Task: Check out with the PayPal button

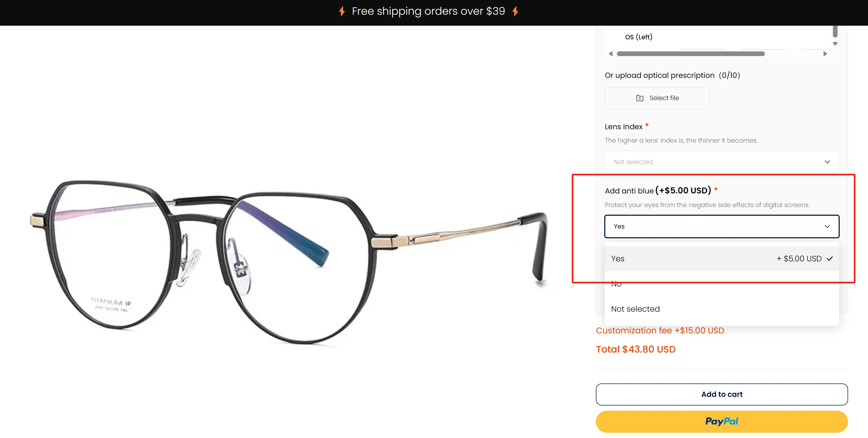Action: pos(721,421)
